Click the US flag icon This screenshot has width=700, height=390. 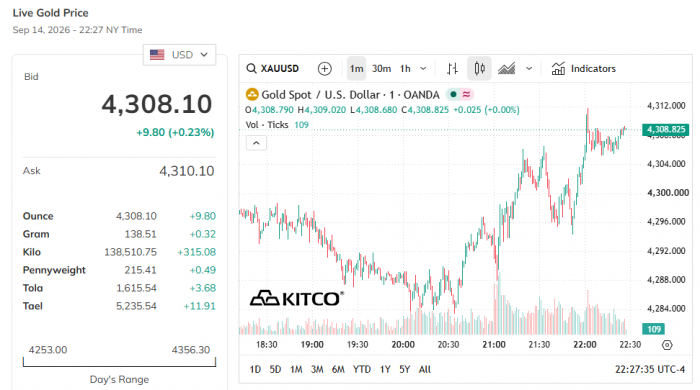coord(157,55)
